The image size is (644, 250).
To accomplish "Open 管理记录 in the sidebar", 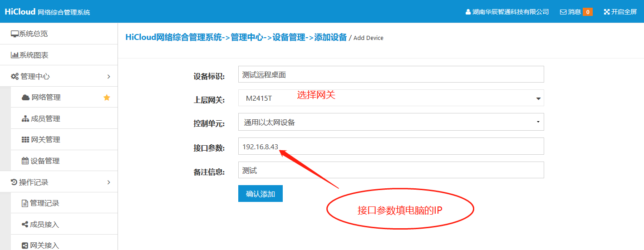I will [x=44, y=203].
